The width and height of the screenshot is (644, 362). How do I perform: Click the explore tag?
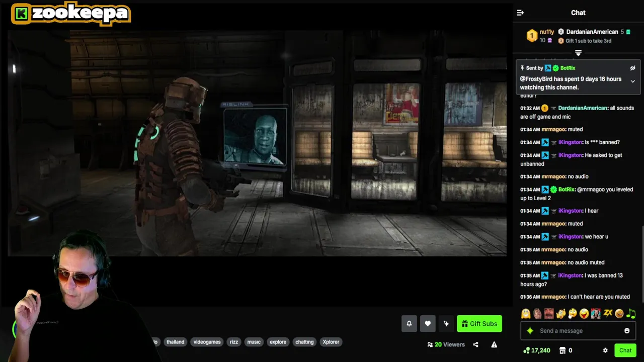[x=278, y=342]
